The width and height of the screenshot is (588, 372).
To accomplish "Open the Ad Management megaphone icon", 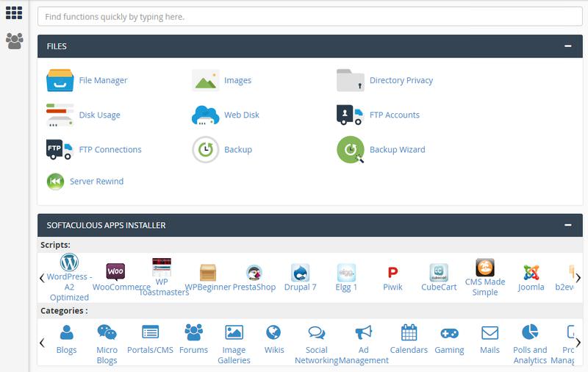I will 363,332.
